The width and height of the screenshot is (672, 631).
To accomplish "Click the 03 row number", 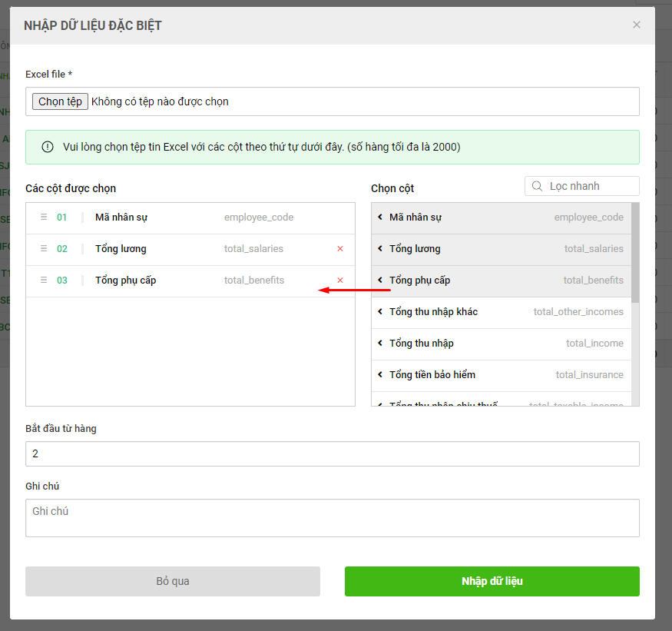I will 62,280.
